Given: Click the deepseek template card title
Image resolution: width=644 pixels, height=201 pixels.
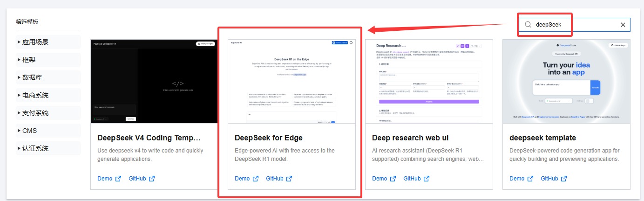Looking at the screenshot, I should point(542,138).
